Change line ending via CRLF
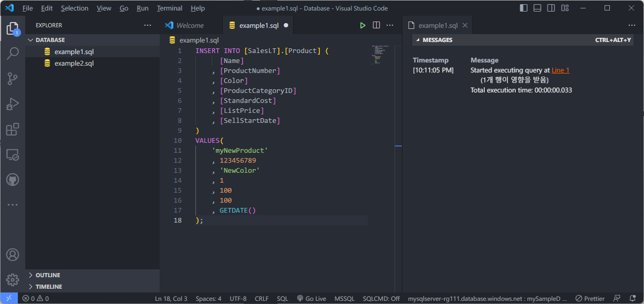Image resolution: width=644 pixels, height=304 pixels. click(x=262, y=298)
